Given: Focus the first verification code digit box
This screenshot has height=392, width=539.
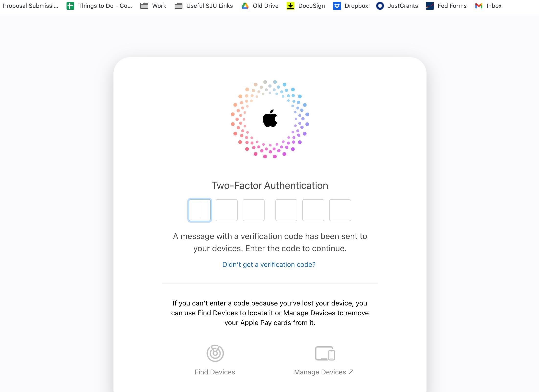Looking at the screenshot, I should point(200,210).
